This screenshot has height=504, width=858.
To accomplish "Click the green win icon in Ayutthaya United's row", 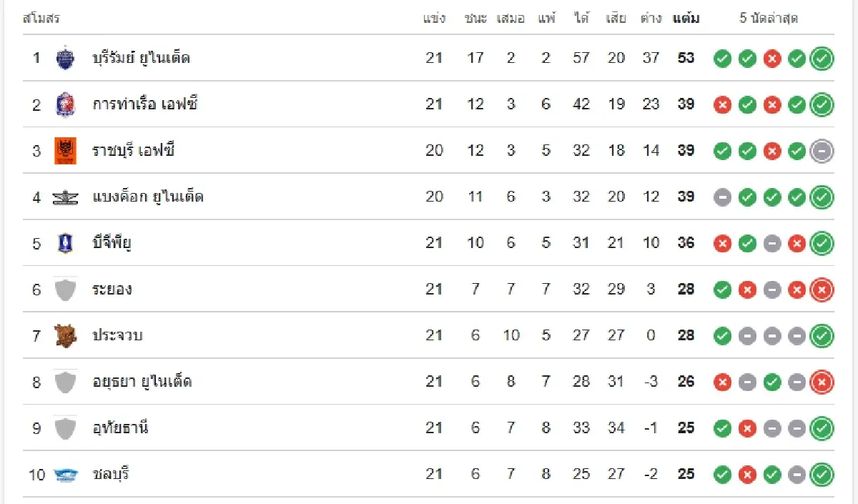I will [x=772, y=382].
